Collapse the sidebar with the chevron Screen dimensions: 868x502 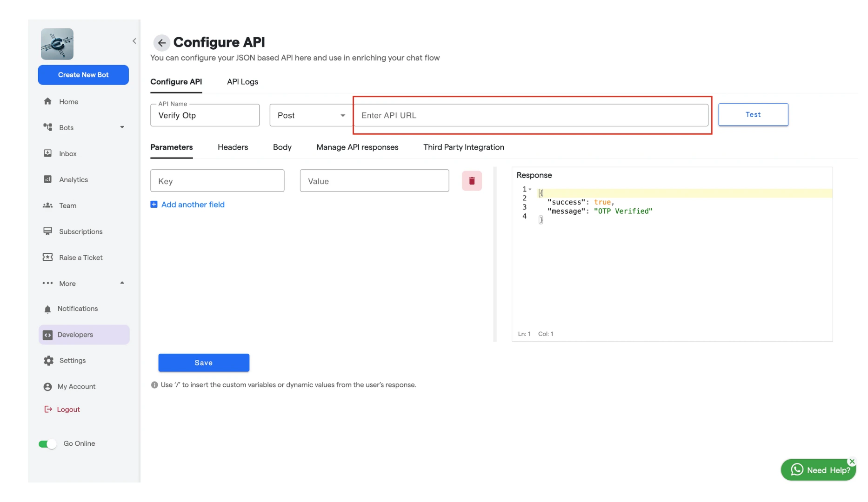click(134, 41)
